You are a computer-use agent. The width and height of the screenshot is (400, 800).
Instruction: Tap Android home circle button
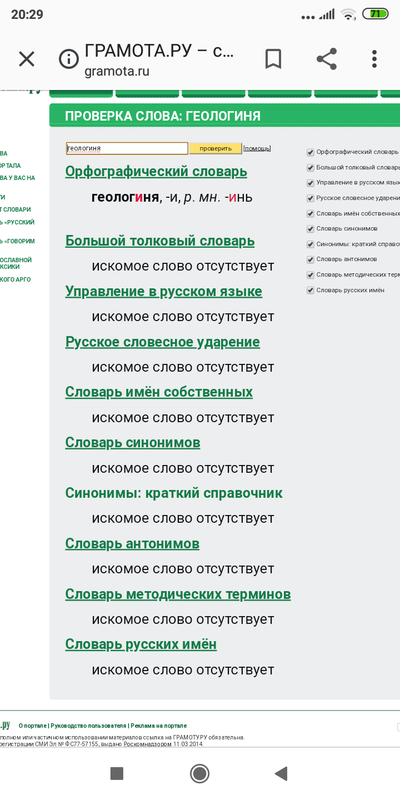pos(199,773)
